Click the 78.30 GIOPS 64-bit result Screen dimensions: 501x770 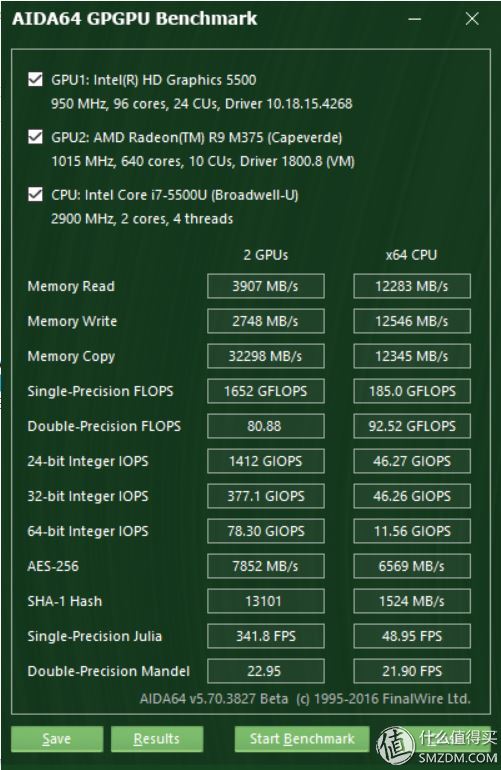(266, 531)
